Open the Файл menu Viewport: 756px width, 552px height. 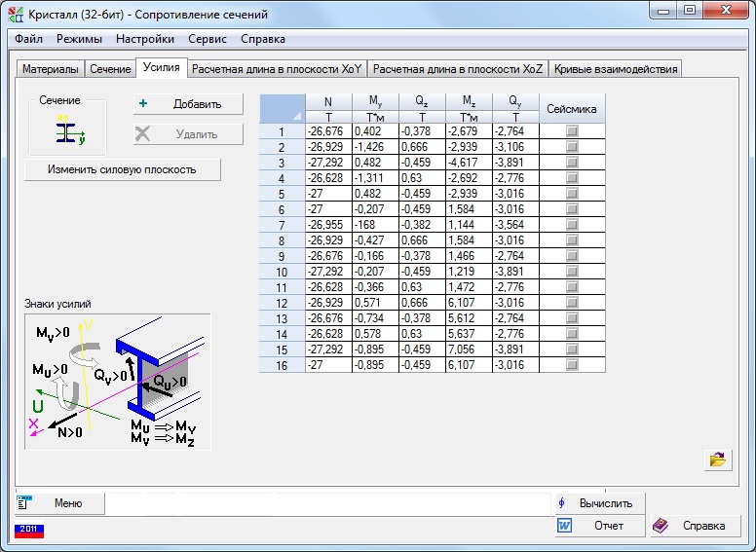coord(29,39)
